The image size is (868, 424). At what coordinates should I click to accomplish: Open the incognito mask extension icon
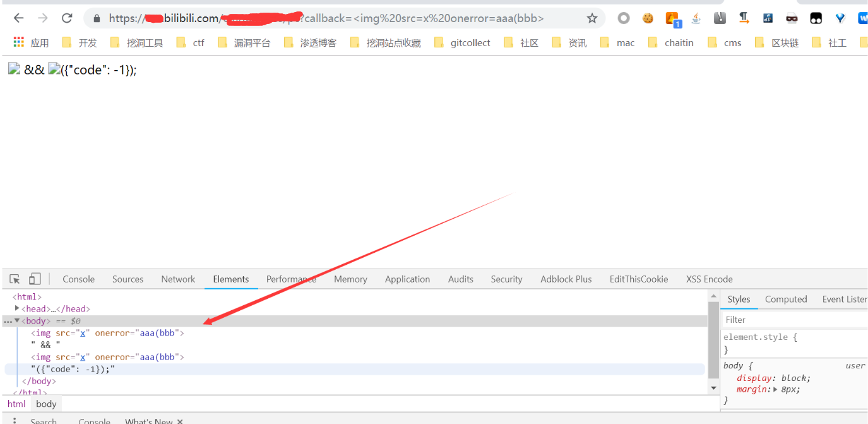pyautogui.click(x=792, y=18)
